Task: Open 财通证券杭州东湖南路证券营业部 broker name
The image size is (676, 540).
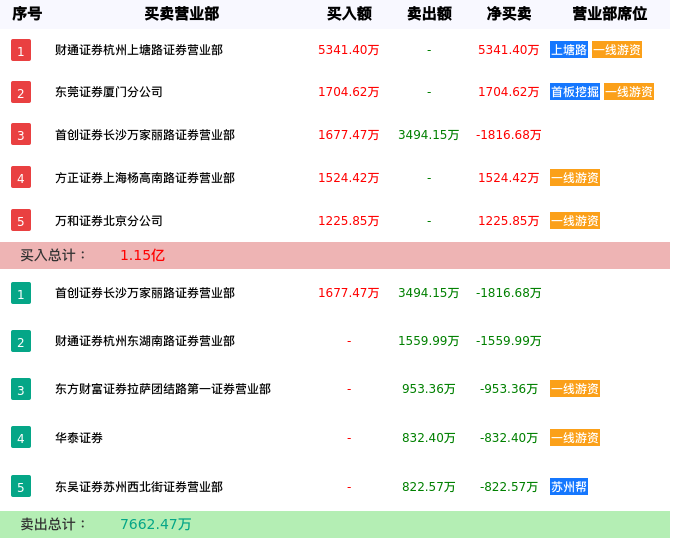Action: (x=145, y=341)
